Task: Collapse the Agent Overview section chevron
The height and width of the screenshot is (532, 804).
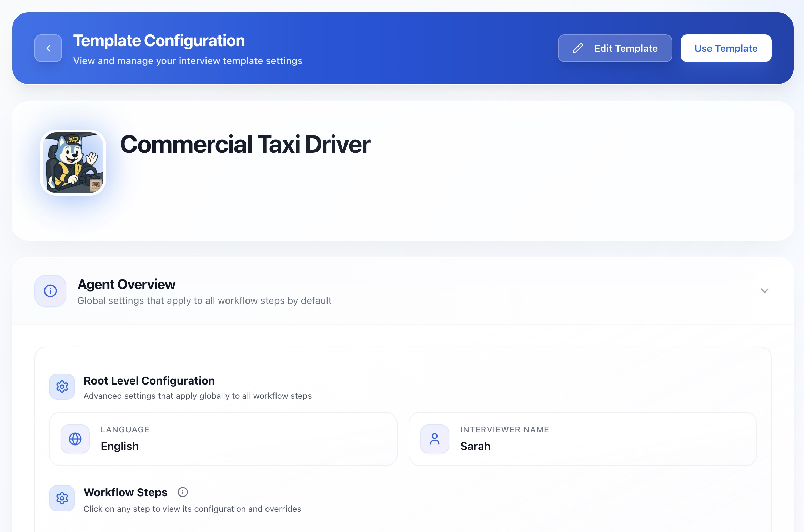Action: 764,291
